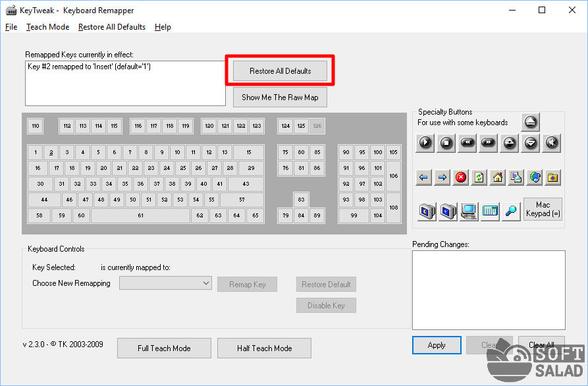Select key 61 on the keyboard layout
Viewport: 588px width, 386px height.
point(140,215)
